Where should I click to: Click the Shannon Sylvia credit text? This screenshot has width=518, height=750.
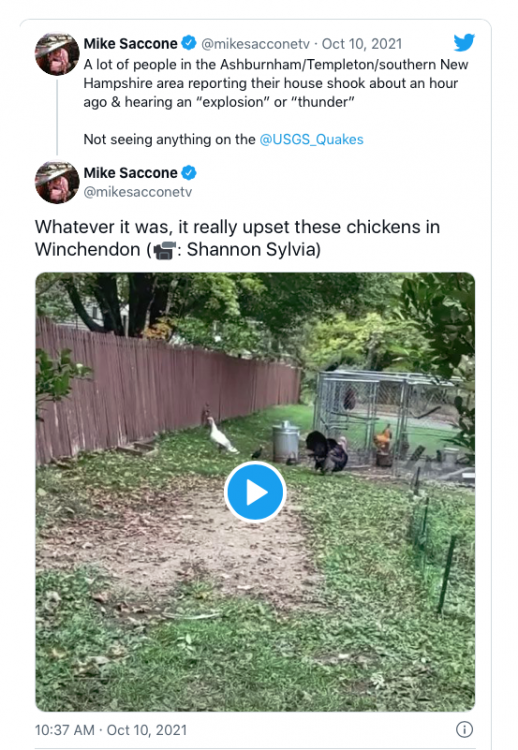(253, 250)
